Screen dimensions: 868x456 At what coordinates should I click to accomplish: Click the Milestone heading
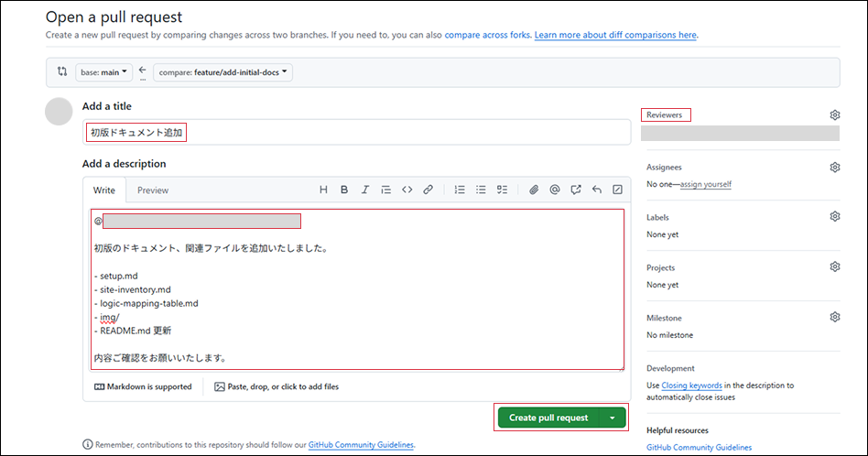pyautogui.click(x=665, y=319)
